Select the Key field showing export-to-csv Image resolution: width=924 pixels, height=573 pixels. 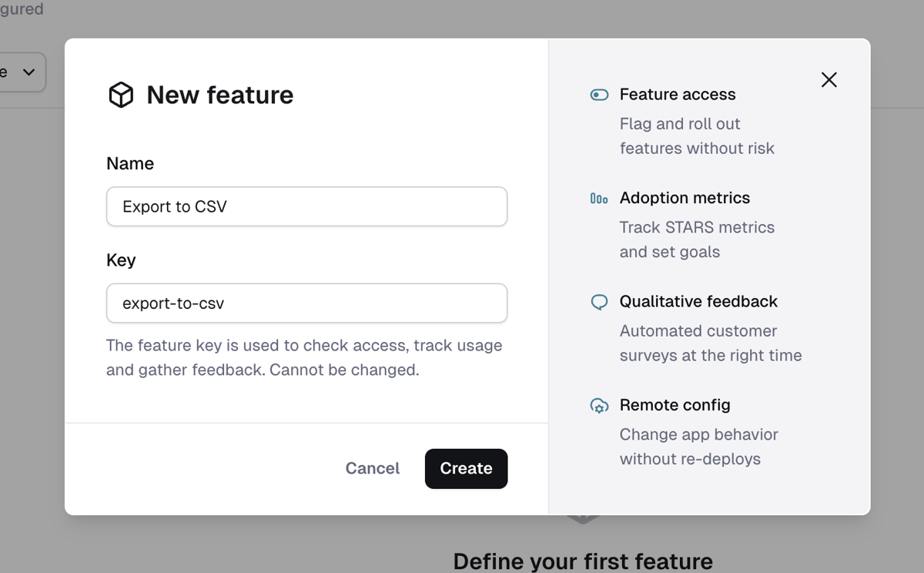(x=306, y=303)
